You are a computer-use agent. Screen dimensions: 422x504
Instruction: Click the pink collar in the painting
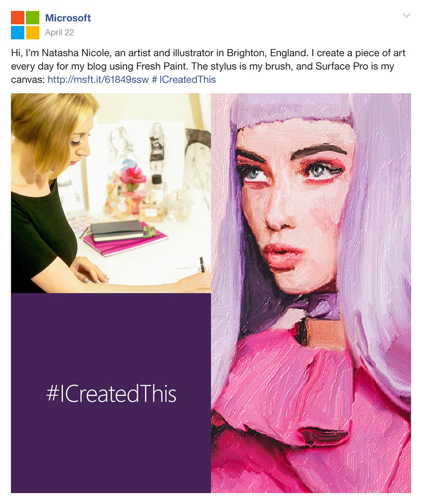[286, 385]
